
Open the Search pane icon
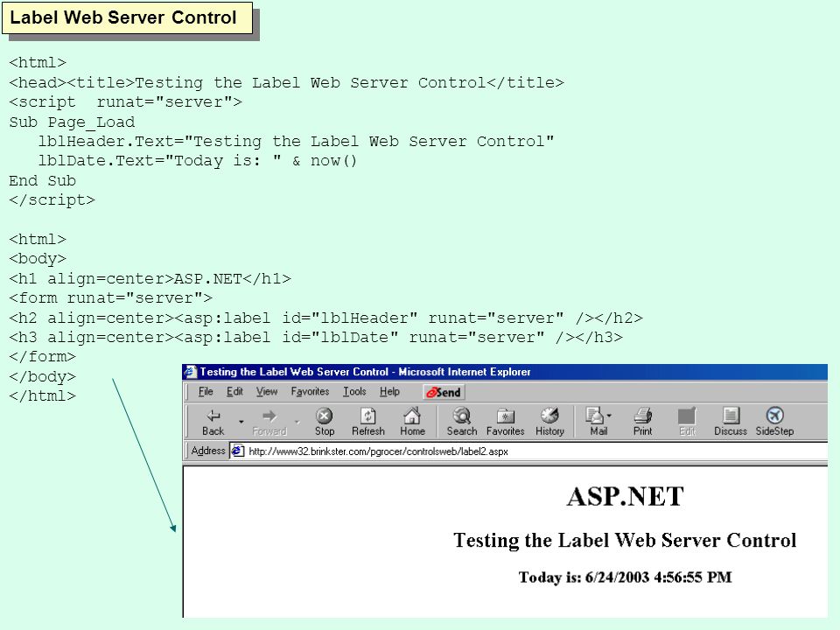pyautogui.click(x=462, y=422)
